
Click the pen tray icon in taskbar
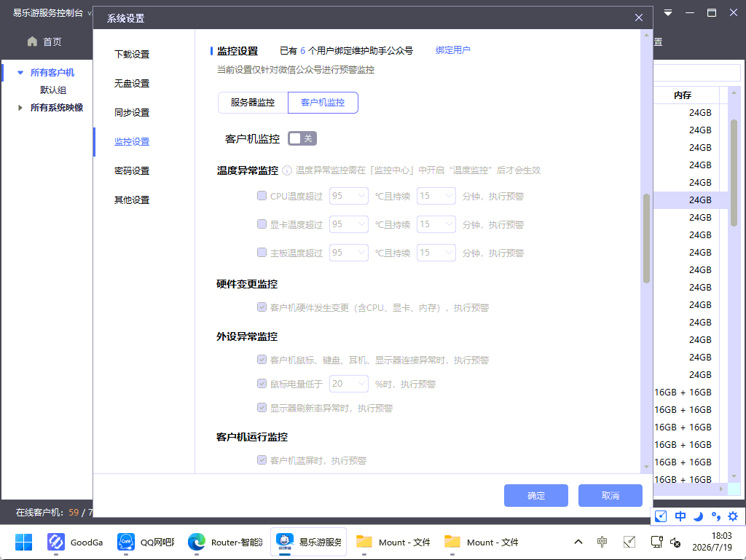tap(629, 542)
